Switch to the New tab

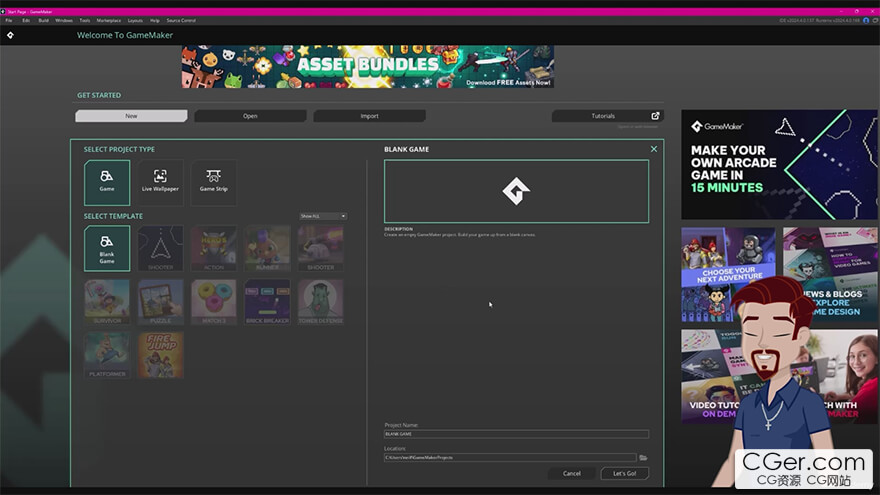(x=131, y=116)
